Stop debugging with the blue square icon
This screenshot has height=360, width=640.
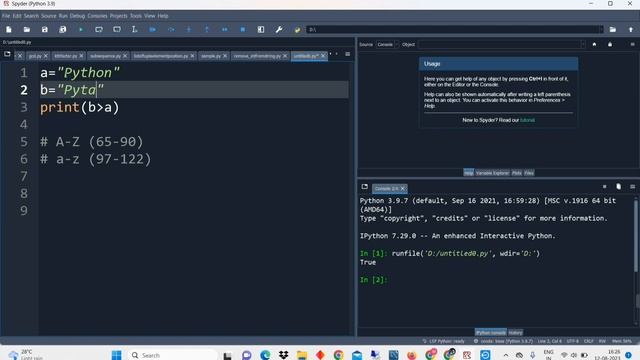[x=242, y=29]
